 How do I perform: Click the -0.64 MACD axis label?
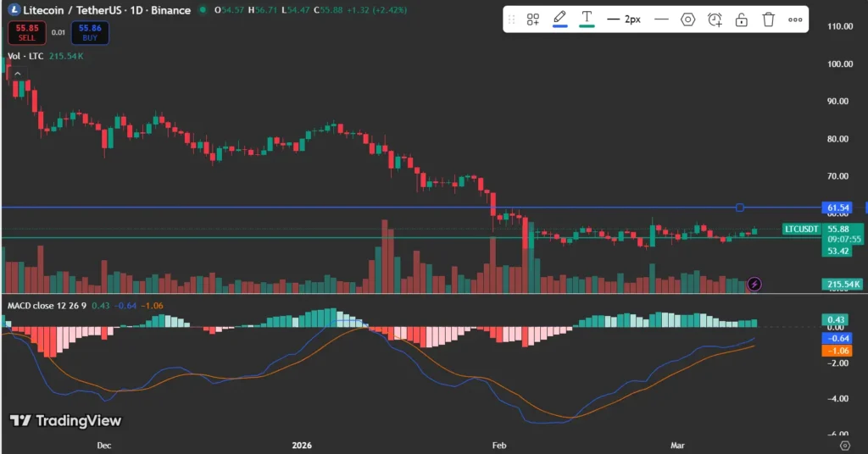click(837, 339)
